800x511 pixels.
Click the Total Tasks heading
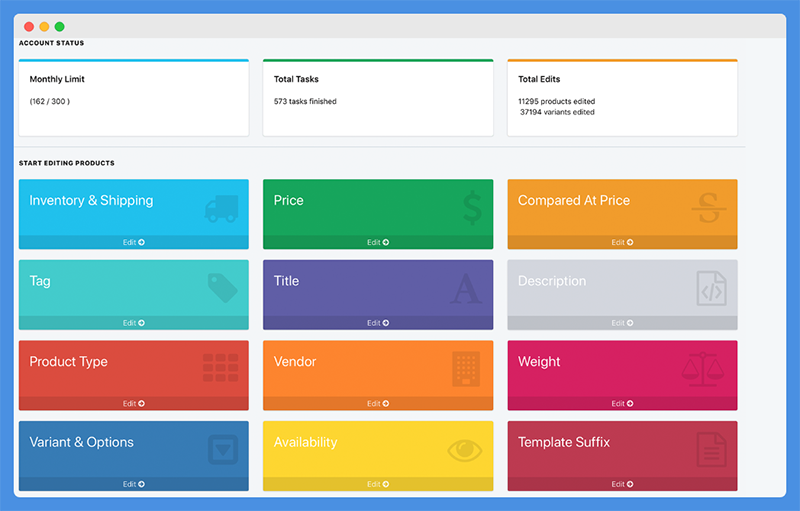click(296, 79)
